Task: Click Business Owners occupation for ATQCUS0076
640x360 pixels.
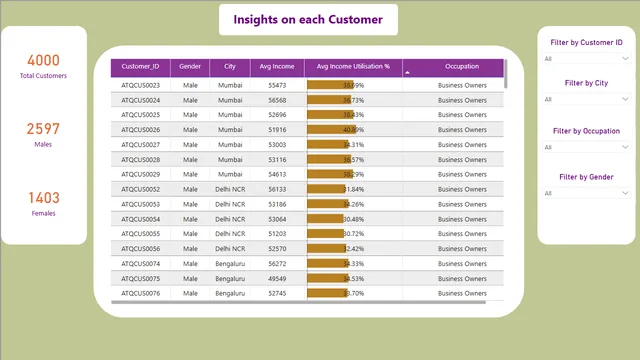Action: [x=462, y=293]
